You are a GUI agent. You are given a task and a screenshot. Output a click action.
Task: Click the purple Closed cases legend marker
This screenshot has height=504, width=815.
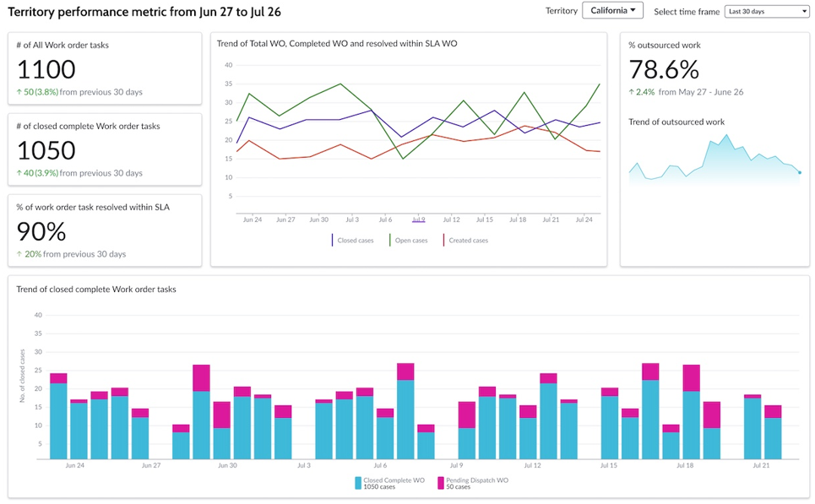(332, 240)
